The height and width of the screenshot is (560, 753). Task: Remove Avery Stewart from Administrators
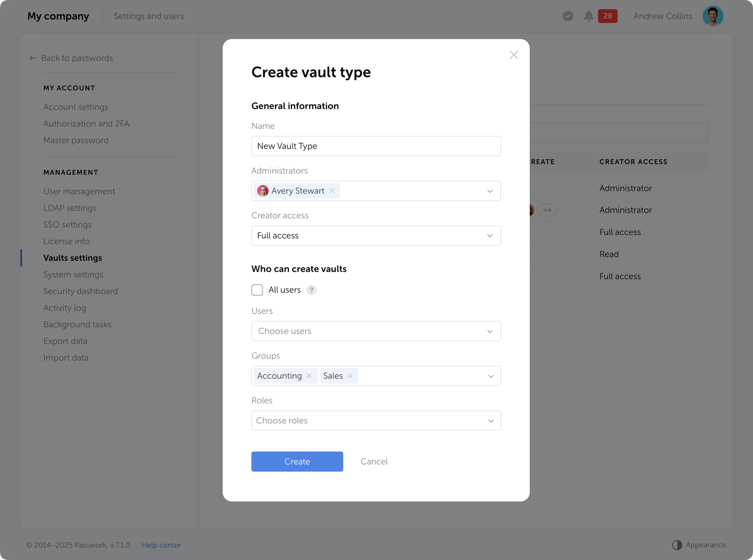332,191
